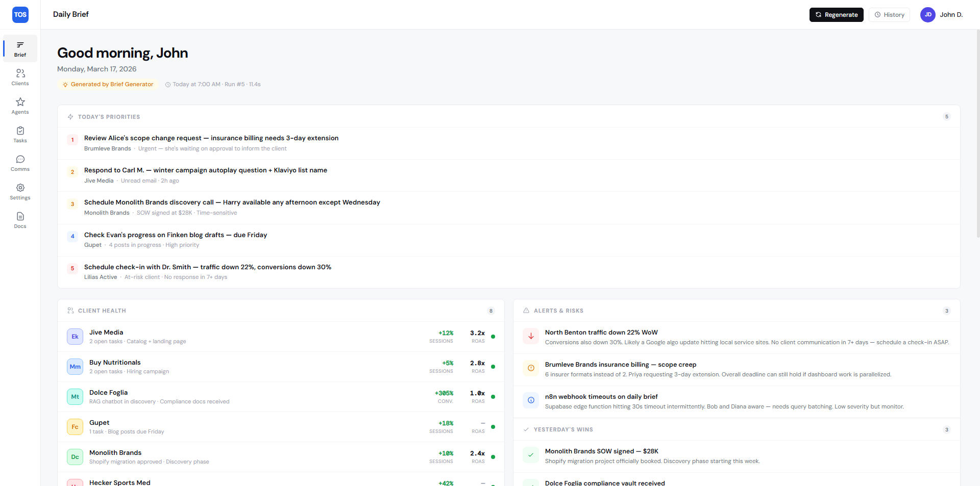
Task: Select the Dolce Foglia client name
Action: point(108,393)
